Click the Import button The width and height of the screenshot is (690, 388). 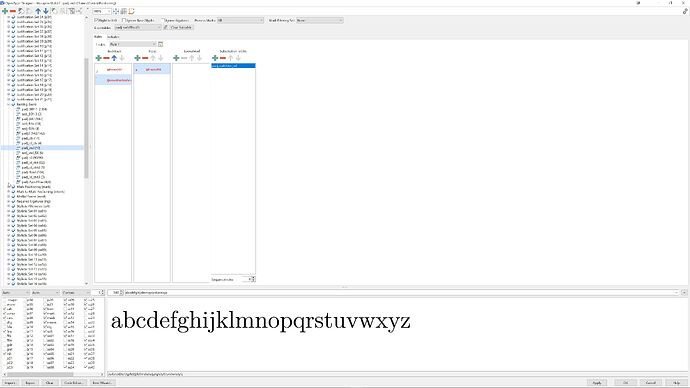(x=10, y=383)
